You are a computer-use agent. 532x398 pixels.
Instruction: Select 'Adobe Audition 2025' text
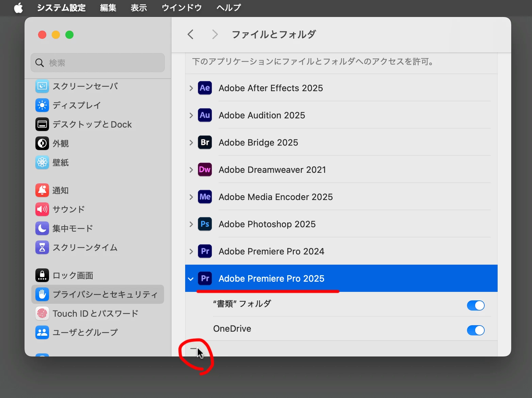coord(262,115)
